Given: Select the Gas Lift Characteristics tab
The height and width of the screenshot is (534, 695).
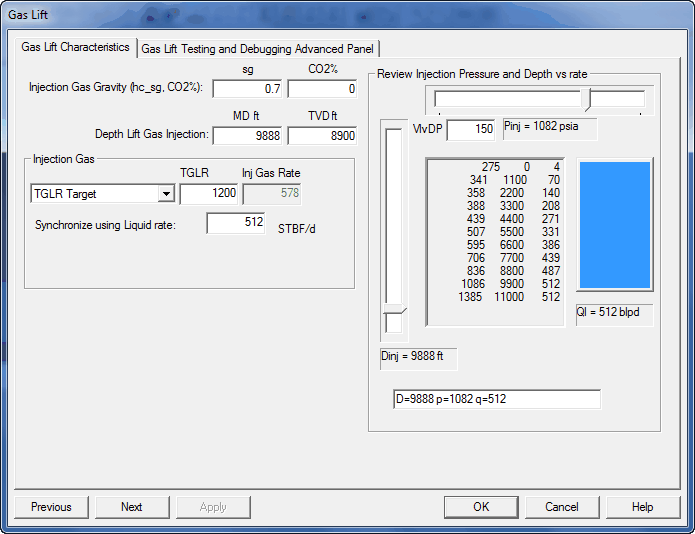Looking at the screenshot, I should click(76, 47).
